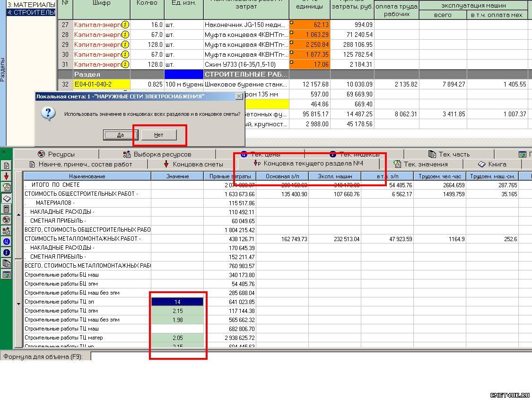Click the open book sidebar icon
532x400 pixels.
pos(7,198)
